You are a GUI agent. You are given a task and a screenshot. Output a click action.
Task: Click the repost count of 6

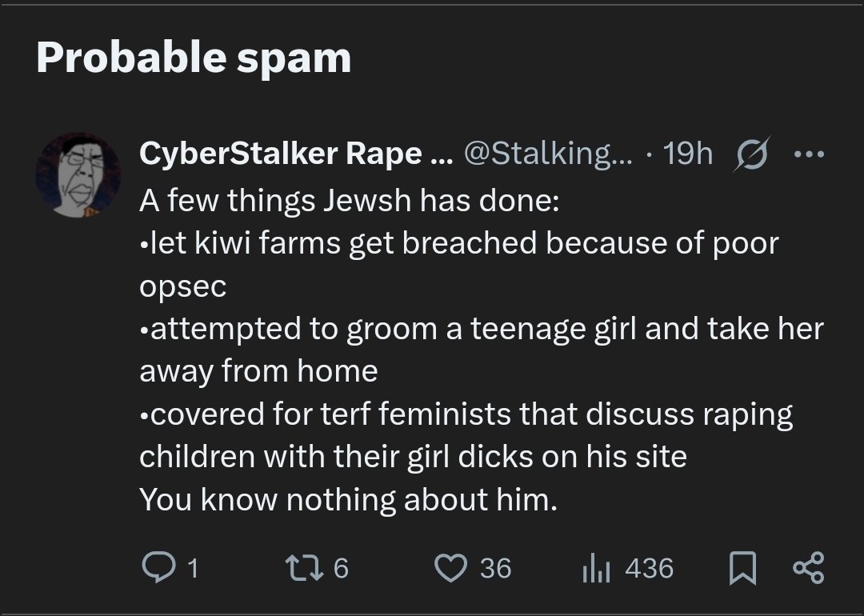[x=341, y=568]
